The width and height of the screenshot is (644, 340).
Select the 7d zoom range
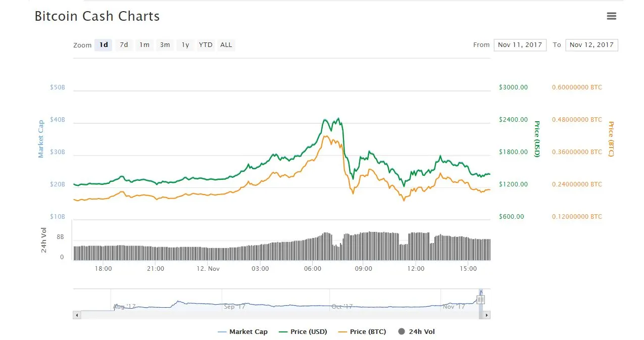point(124,45)
